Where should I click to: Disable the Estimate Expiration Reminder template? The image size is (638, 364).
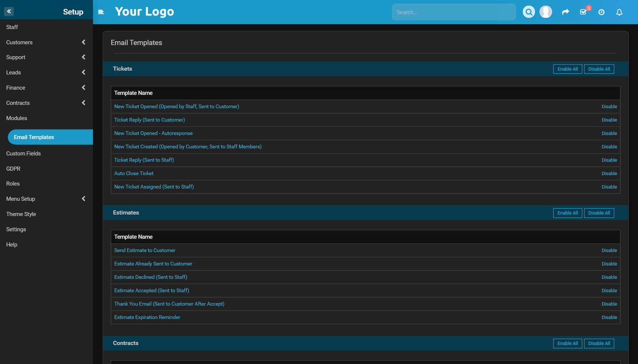pos(609,317)
